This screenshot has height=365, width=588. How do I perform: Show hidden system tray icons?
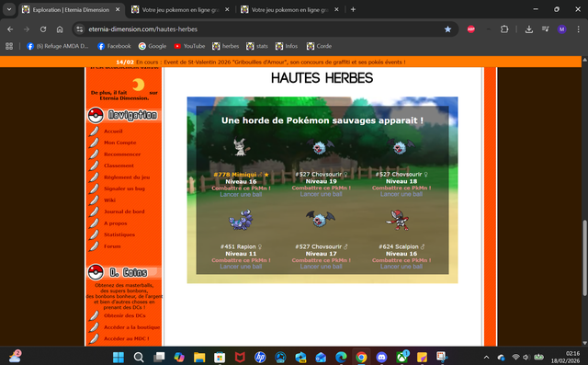click(486, 357)
